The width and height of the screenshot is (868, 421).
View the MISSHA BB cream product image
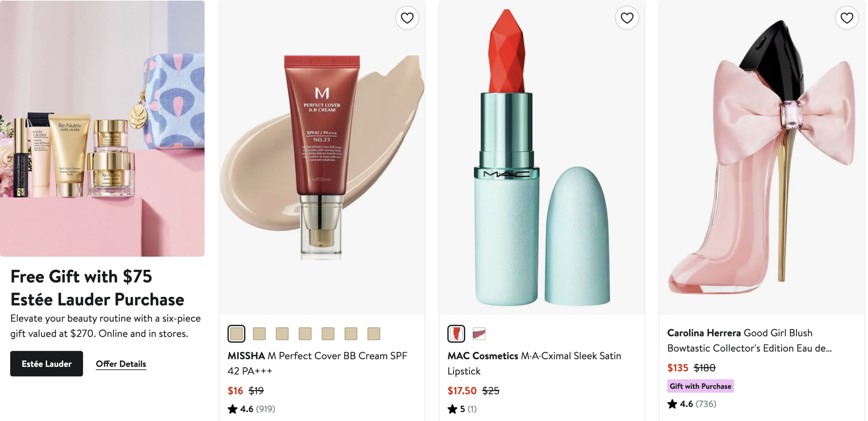point(322,157)
